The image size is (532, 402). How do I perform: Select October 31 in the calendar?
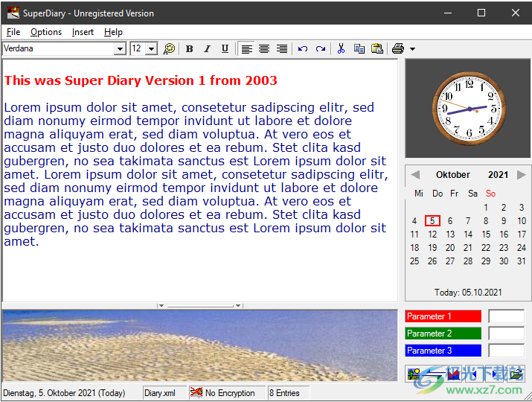(x=522, y=261)
